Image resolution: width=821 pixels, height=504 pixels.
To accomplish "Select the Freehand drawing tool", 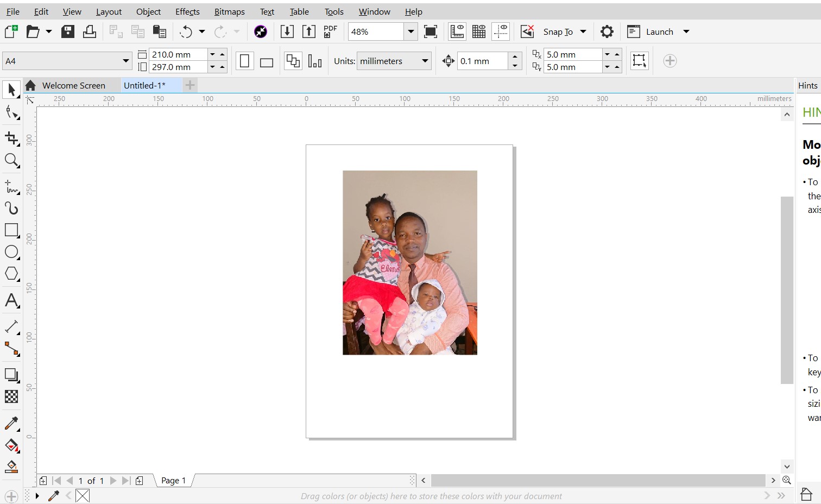I will coord(11,186).
